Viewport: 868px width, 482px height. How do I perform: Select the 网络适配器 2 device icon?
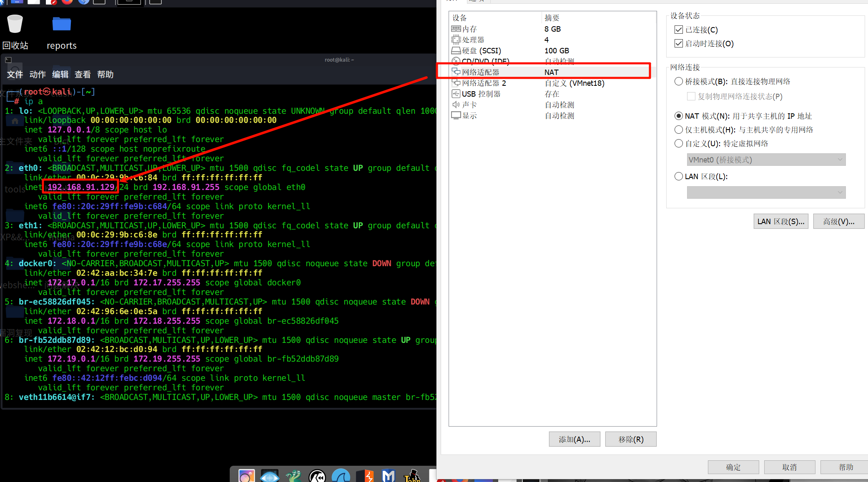(x=456, y=83)
